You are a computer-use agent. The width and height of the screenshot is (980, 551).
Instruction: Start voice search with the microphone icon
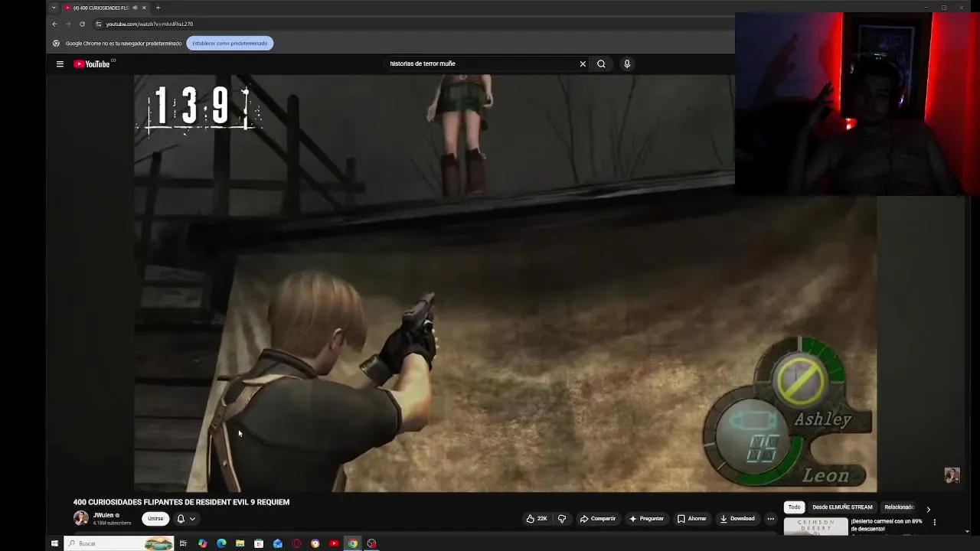(x=627, y=64)
